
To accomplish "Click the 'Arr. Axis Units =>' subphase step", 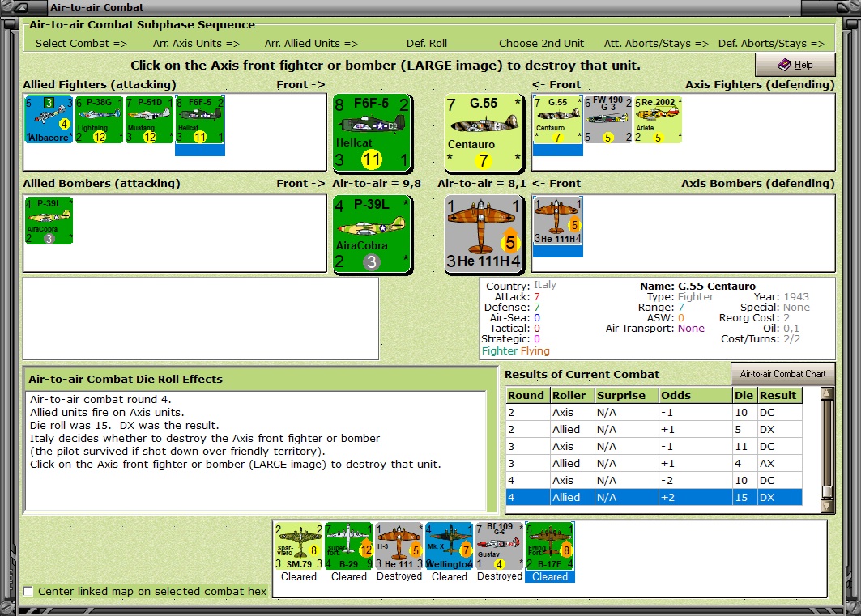I will [196, 44].
